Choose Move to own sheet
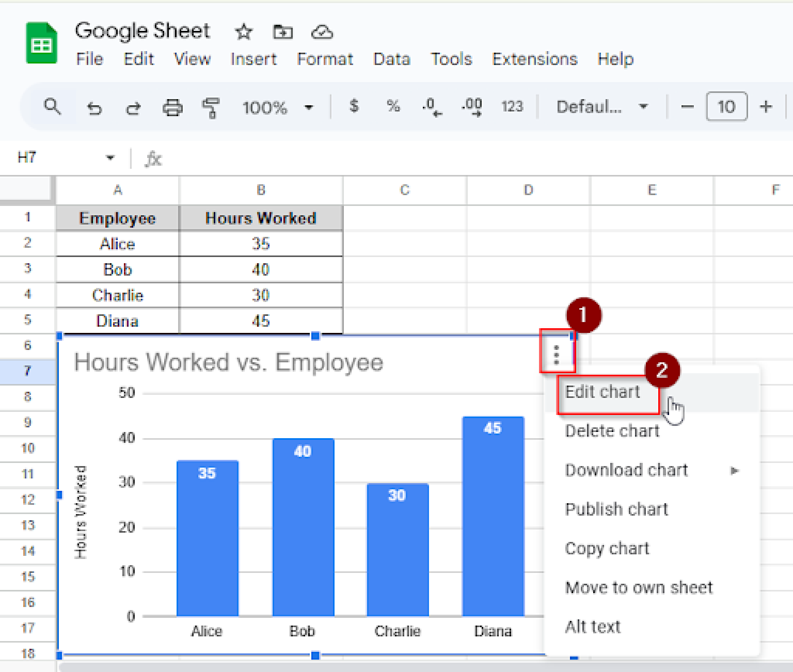This screenshot has width=793, height=672. (652, 588)
